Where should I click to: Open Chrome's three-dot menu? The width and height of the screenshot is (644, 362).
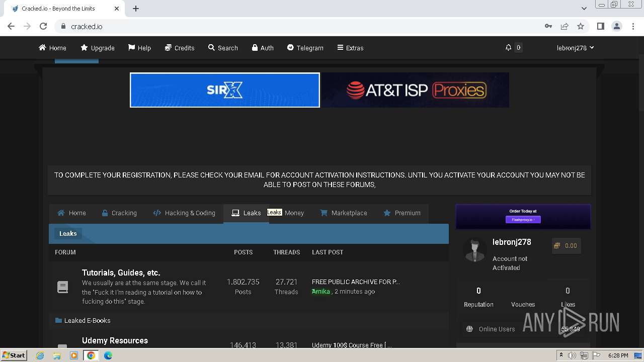[x=632, y=26]
